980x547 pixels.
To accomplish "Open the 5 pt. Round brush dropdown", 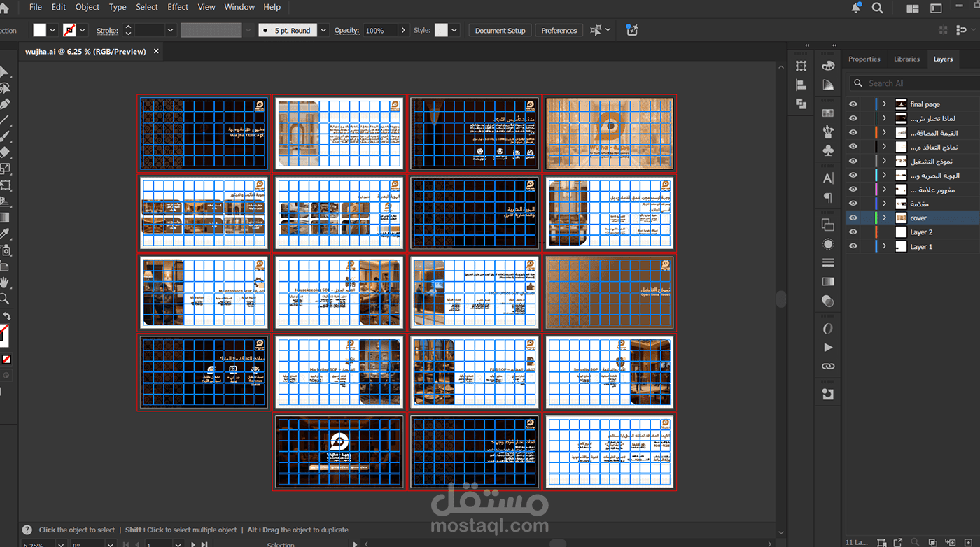I will tap(323, 31).
